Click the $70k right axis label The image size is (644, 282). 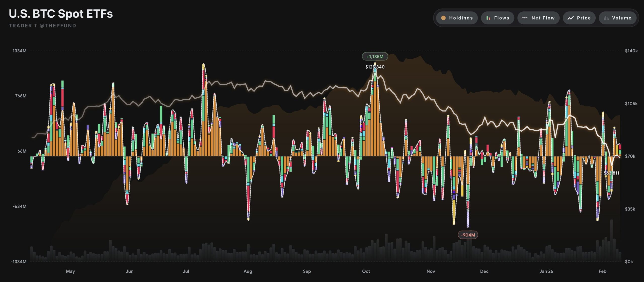tap(630, 156)
